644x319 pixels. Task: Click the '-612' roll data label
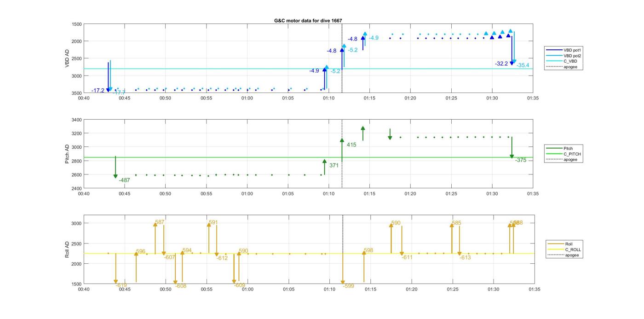(222, 258)
